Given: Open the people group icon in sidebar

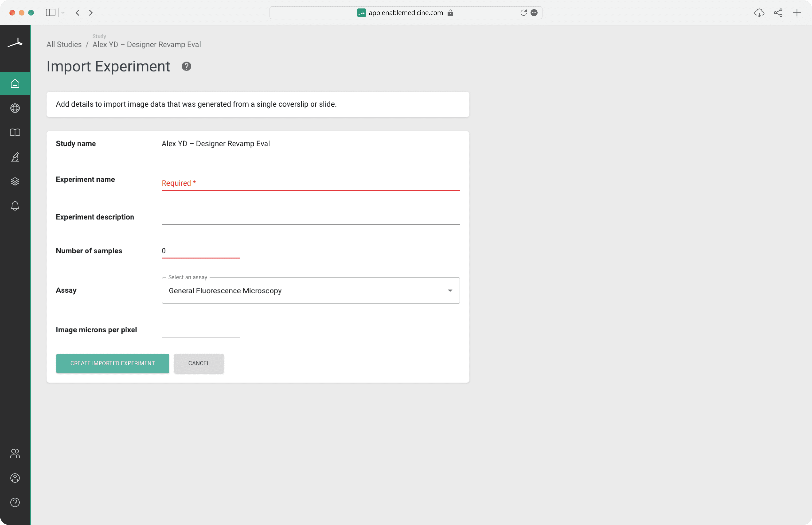Looking at the screenshot, I should pos(15,453).
